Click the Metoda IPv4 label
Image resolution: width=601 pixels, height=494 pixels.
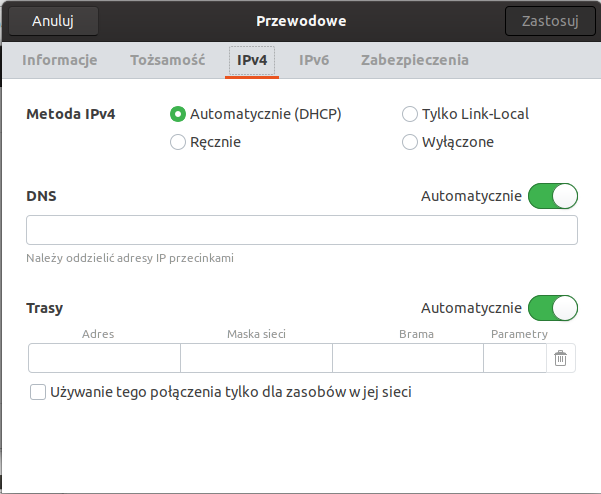tap(71, 114)
